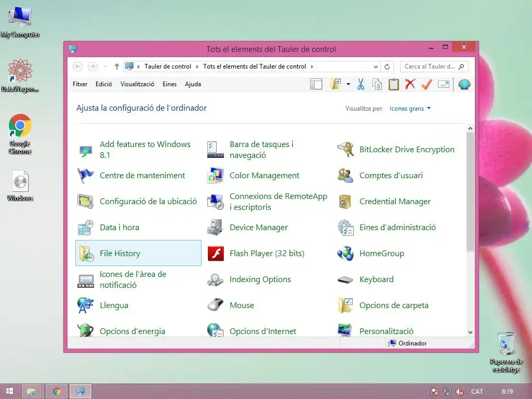Open the Keyboard icon
Image resolution: width=532 pixels, height=399 pixels.
point(345,280)
